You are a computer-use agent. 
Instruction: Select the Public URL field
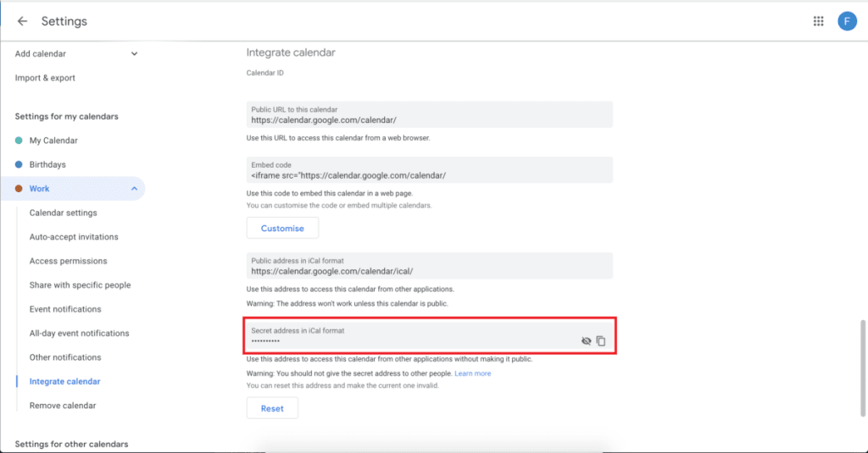[x=430, y=115]
